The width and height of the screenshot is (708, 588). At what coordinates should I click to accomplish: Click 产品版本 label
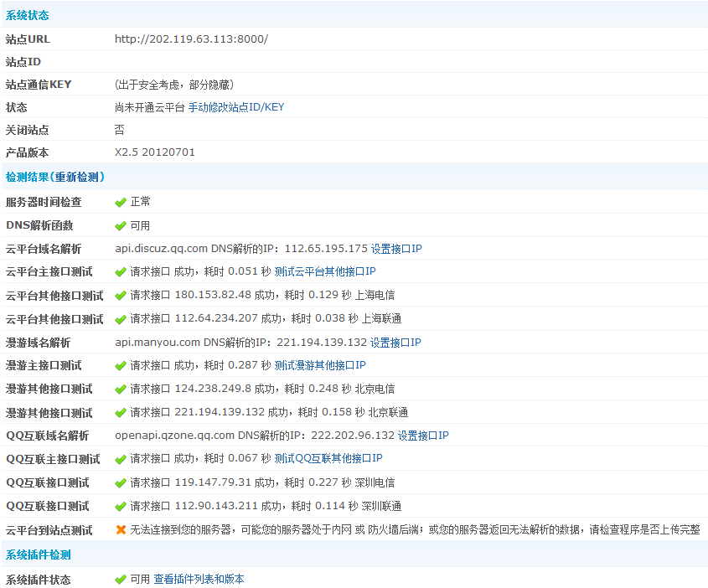(27, 152)
